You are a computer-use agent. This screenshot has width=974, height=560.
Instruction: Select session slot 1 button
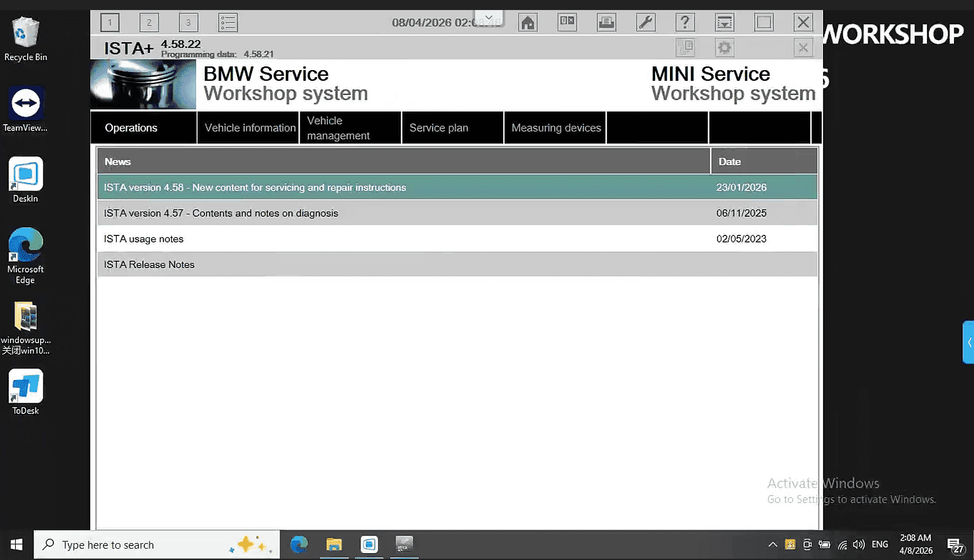tap(110, 23)
